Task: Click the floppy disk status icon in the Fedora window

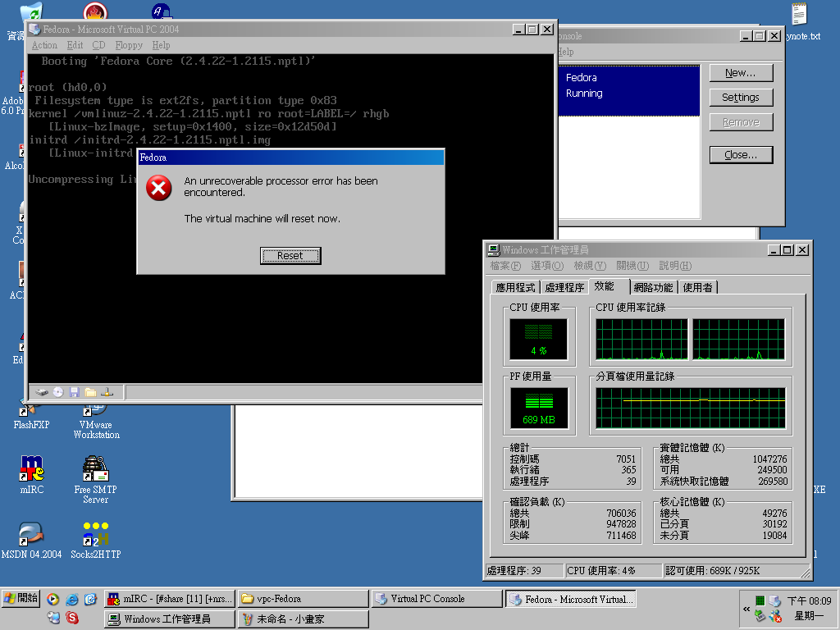Action: pos(75,392)
